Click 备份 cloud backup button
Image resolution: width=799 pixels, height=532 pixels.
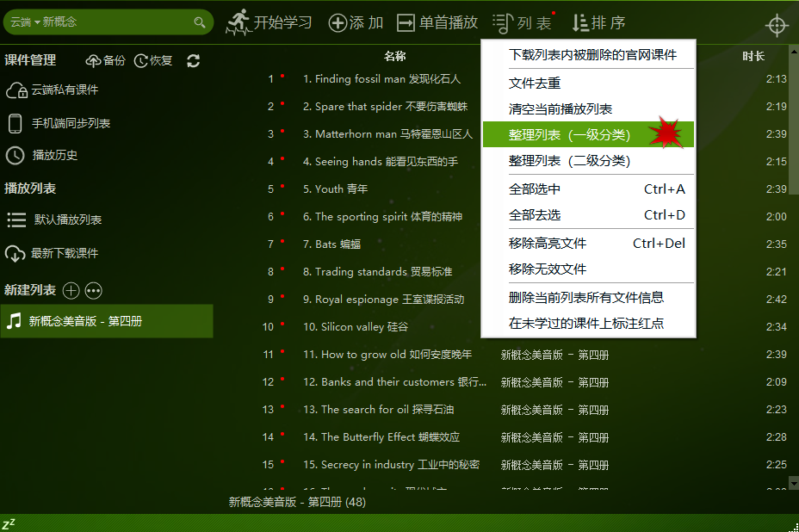105,60
